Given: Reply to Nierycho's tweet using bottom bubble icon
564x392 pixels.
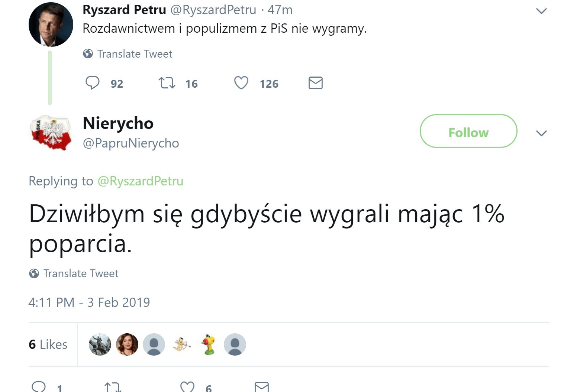Looking at the screenshot, I should tap(39, 387).
